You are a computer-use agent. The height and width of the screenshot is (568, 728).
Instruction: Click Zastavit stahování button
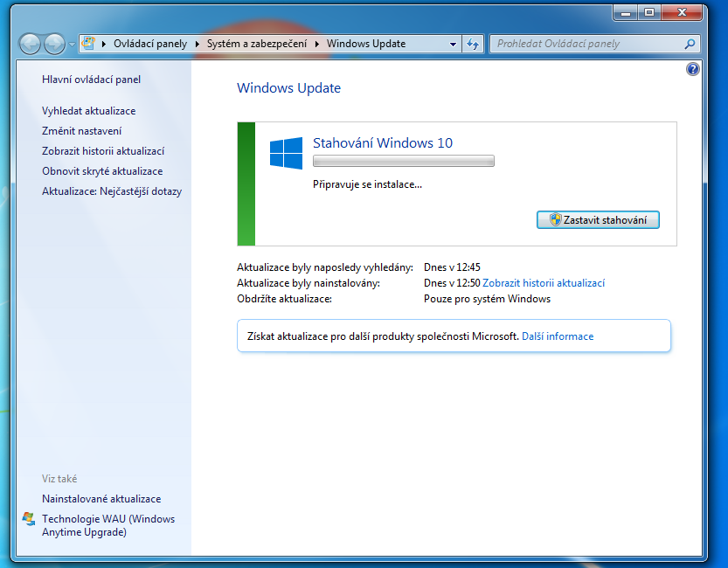pos(598,220)
